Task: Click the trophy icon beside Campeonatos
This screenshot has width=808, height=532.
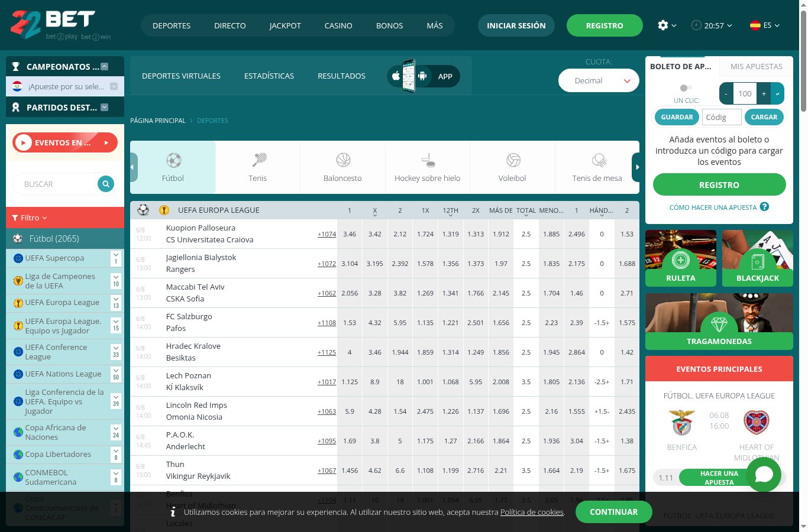Action: (x=16, y=67)
